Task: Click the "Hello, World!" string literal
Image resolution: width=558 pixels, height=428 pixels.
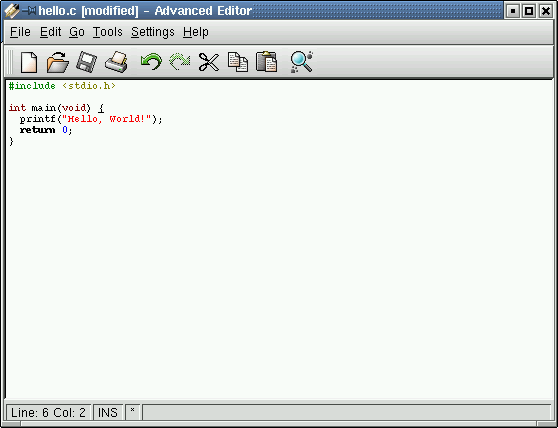Action: click(107, 119)
